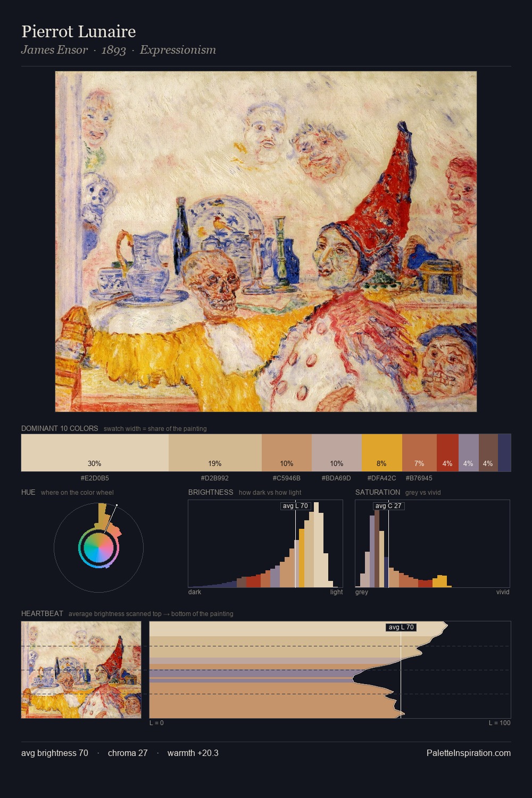Viewport: 532px width, 798px height.
Task: Click the chroma 27 footer stat
Action: click(128, 753)
